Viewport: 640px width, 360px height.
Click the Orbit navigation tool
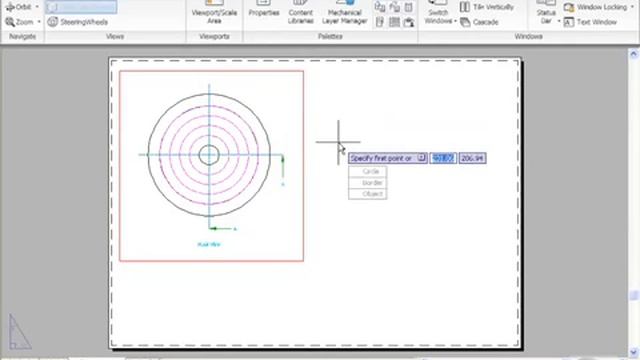pyautogui.click(x=19, y=7)
